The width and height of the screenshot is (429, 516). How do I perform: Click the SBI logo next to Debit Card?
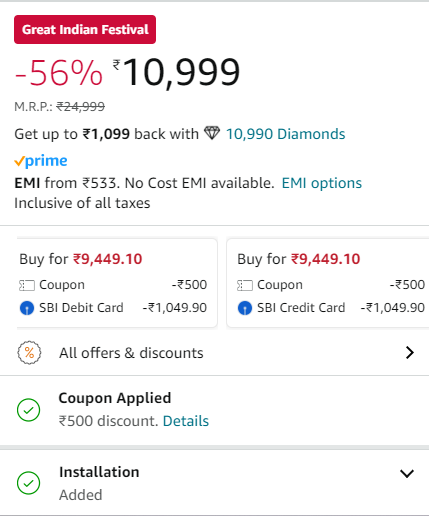coord(27,308)
